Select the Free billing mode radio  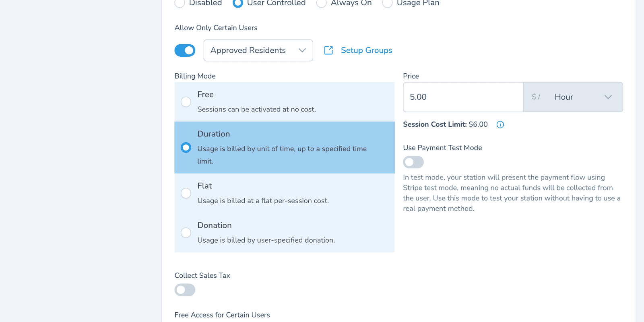(x=186, y=102)
